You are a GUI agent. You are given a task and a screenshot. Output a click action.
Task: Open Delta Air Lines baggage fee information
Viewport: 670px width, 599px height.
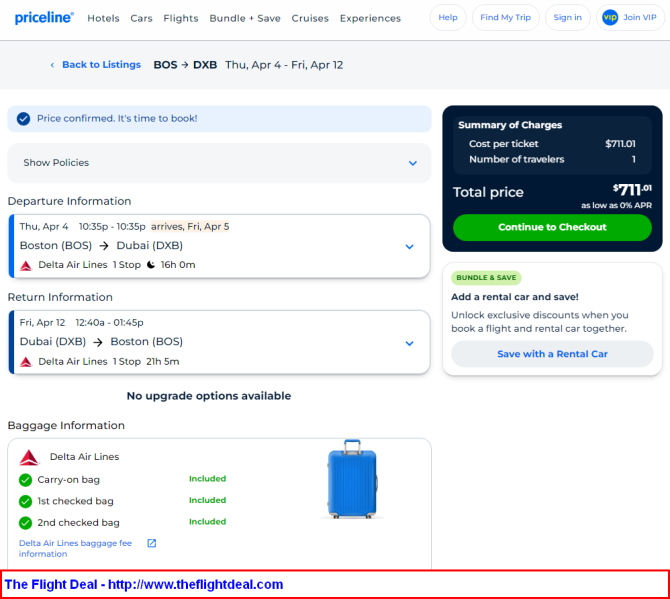coord(75,549)
